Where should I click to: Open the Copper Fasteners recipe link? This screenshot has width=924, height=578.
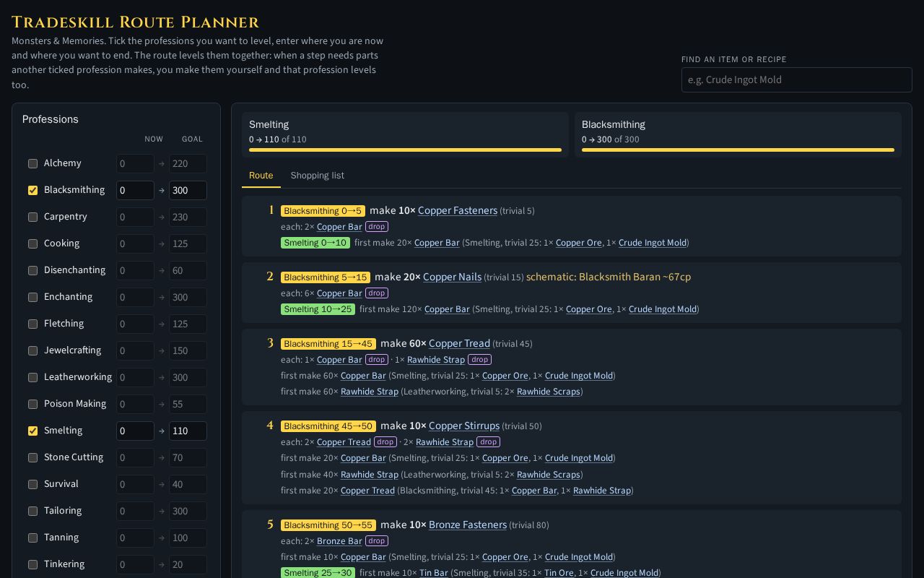458,210
